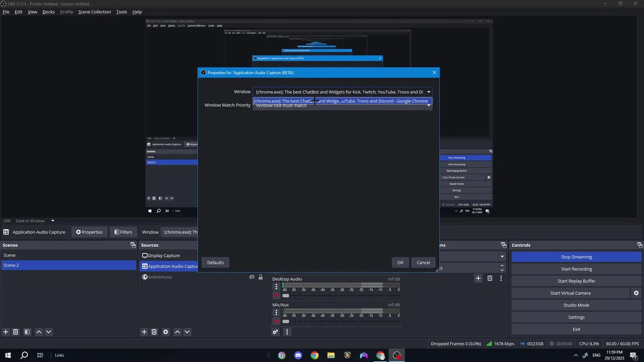Add a scene transition with plus icon
The width and height of the screenshot is (644, 362).
(478, 278)
